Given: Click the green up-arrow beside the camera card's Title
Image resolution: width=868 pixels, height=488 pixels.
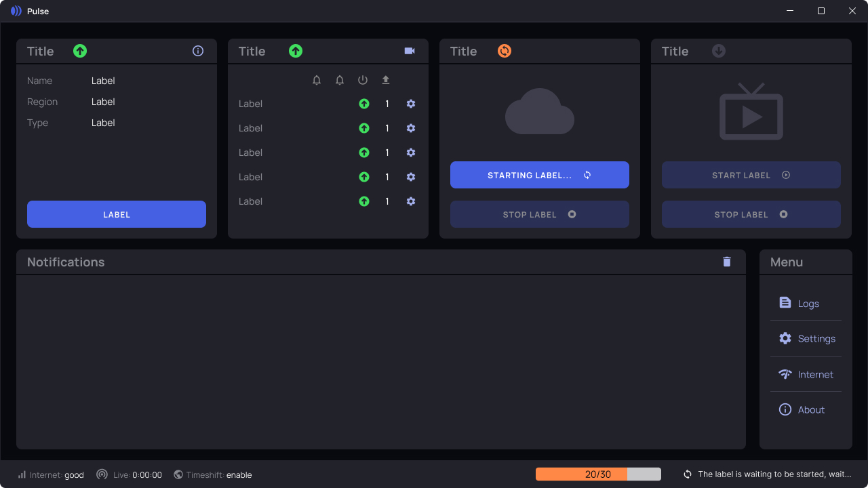Looking at the screenshot, I should [x=296, y=51].
